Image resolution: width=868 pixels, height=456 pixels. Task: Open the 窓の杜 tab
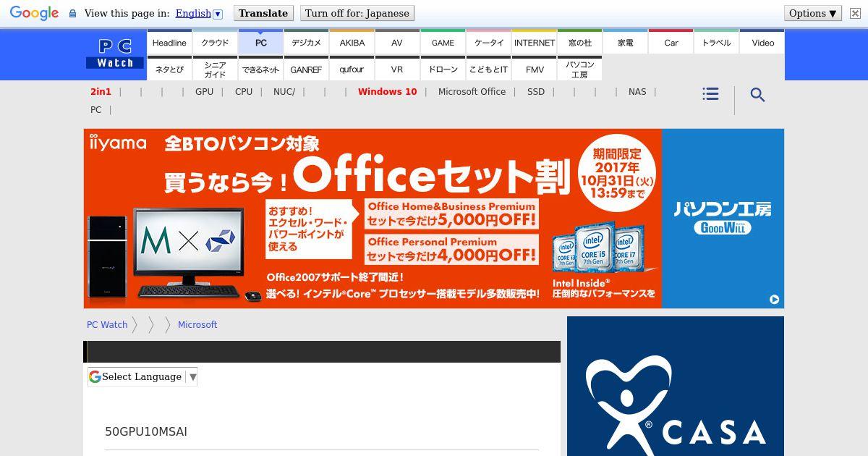coord(579,42)
